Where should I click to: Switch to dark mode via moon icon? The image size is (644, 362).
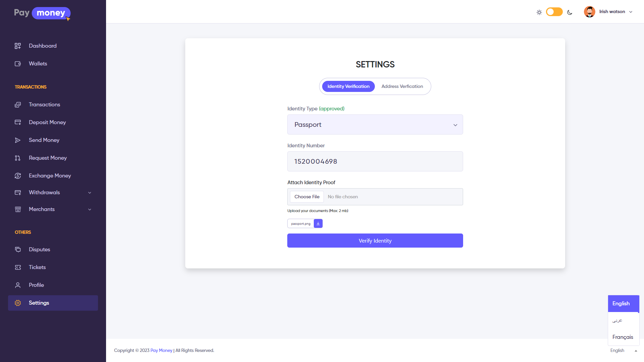[569, 12]
